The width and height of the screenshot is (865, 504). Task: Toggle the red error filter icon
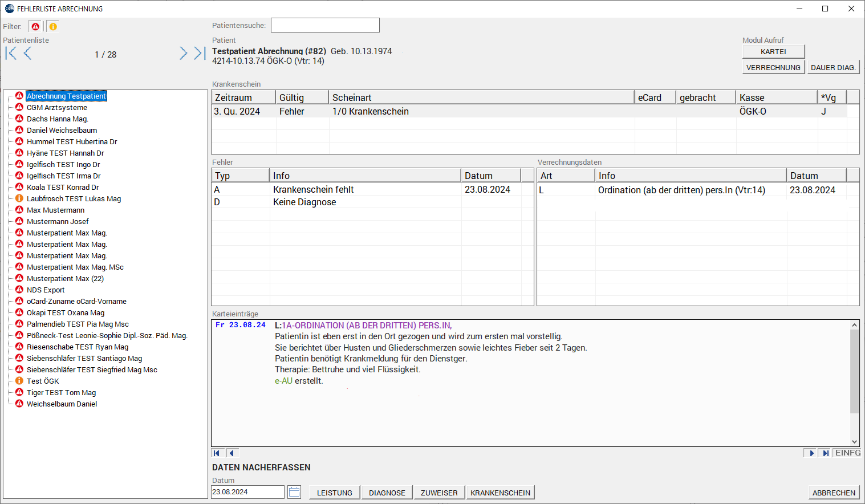pos(35,26)
